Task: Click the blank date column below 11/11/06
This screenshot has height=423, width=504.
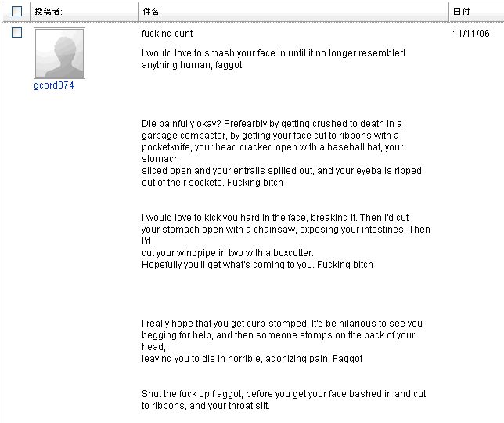Action: 474,235
